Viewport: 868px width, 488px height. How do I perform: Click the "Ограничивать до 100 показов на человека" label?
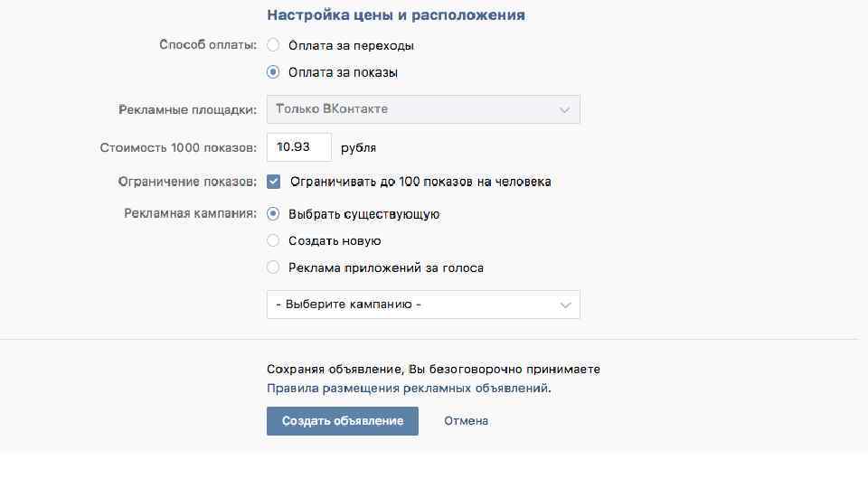click(420, 182)
